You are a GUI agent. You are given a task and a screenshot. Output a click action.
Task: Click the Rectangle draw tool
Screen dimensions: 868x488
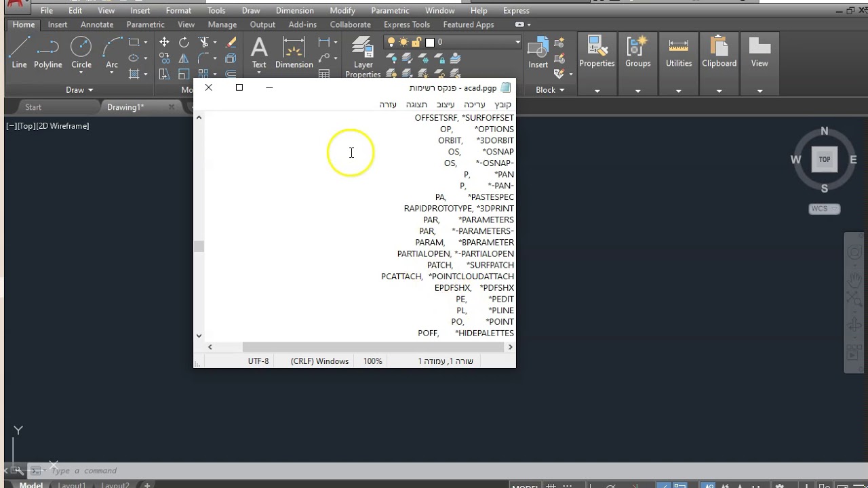(x=134, y=42)
